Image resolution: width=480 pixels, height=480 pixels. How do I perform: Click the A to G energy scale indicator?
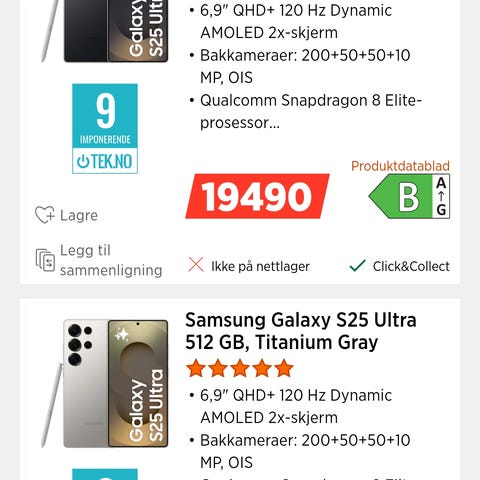(441, 196)
